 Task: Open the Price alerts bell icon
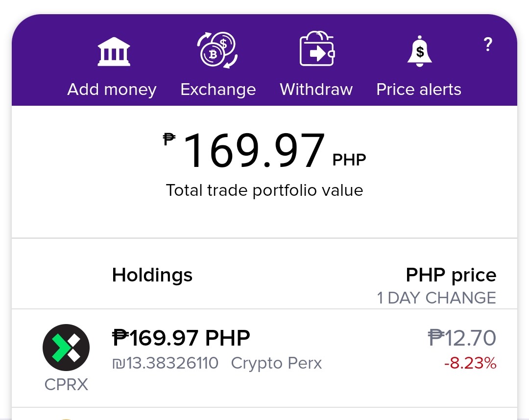(419, 51)
